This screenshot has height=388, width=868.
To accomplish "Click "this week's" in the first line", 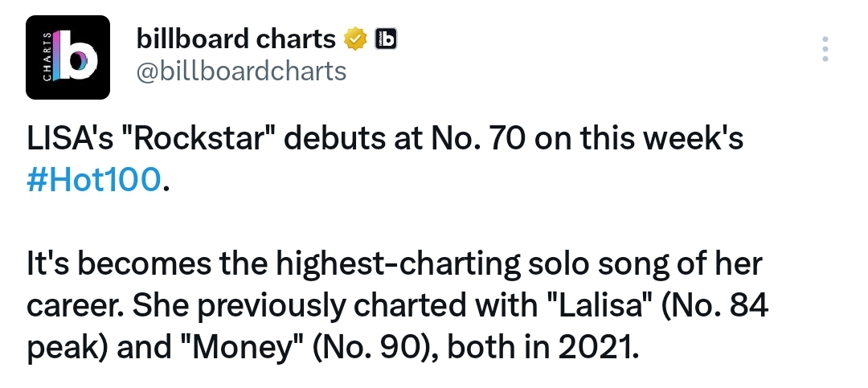I will click(661, 138).
